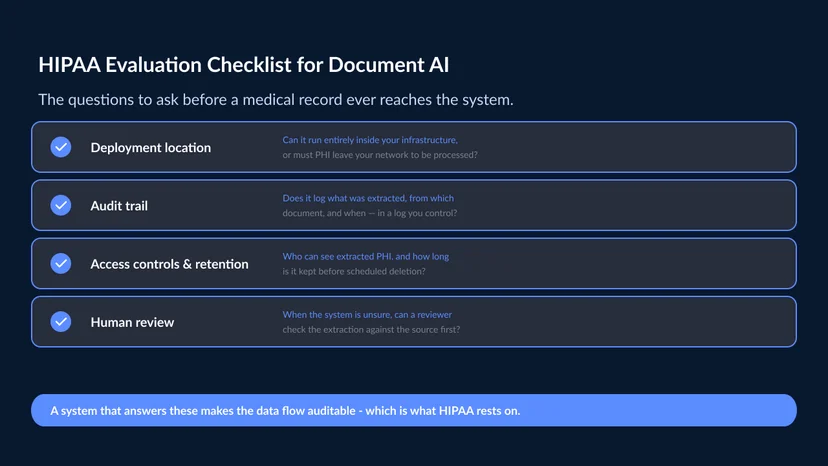Click 'is it kept before scheduled deletion?' line
The image size is (828, 466).
[354, 271]
